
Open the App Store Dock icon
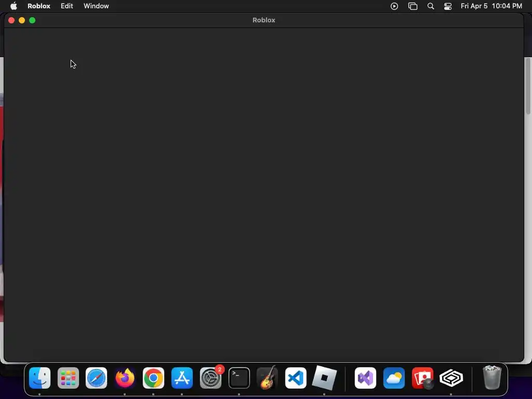(182, 378)
